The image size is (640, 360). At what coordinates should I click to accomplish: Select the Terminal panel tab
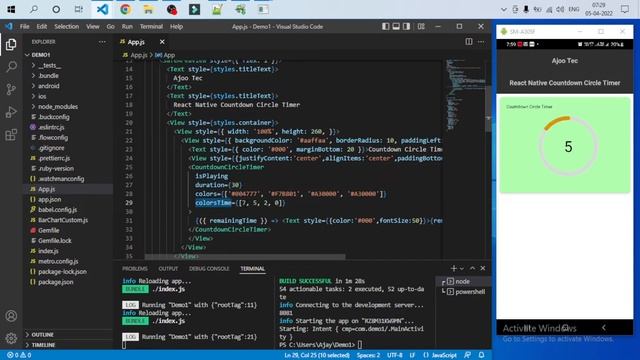[252, 269]
